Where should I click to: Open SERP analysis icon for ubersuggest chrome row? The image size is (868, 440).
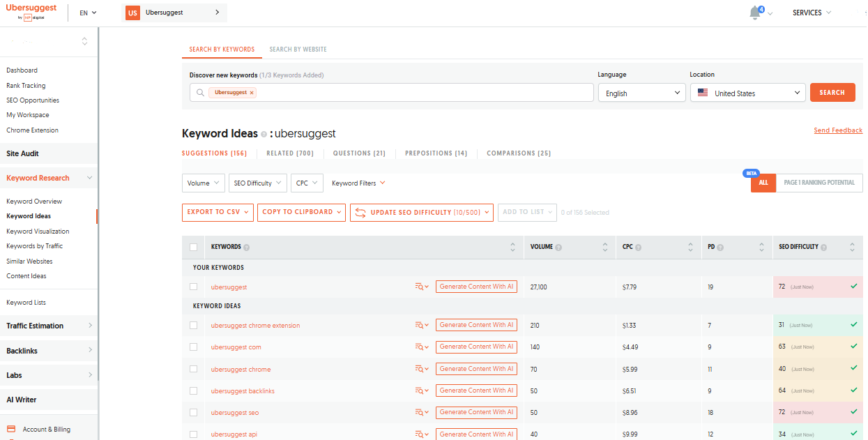click(x=421, y=369)
